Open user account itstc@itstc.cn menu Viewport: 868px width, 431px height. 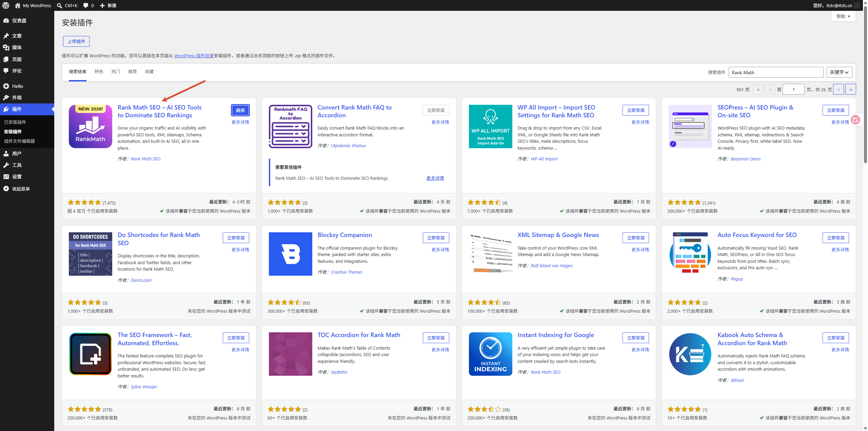coord(837,5)
